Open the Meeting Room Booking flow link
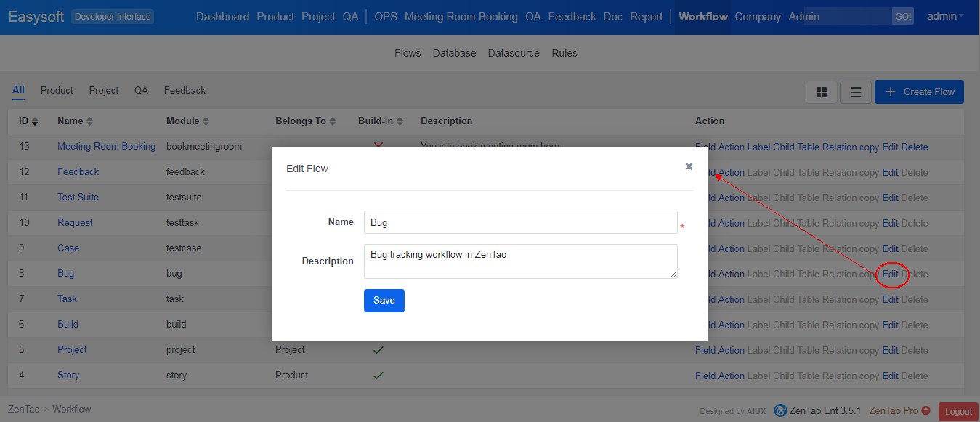This screenshot has width=980, height=422. click(106, 147)
